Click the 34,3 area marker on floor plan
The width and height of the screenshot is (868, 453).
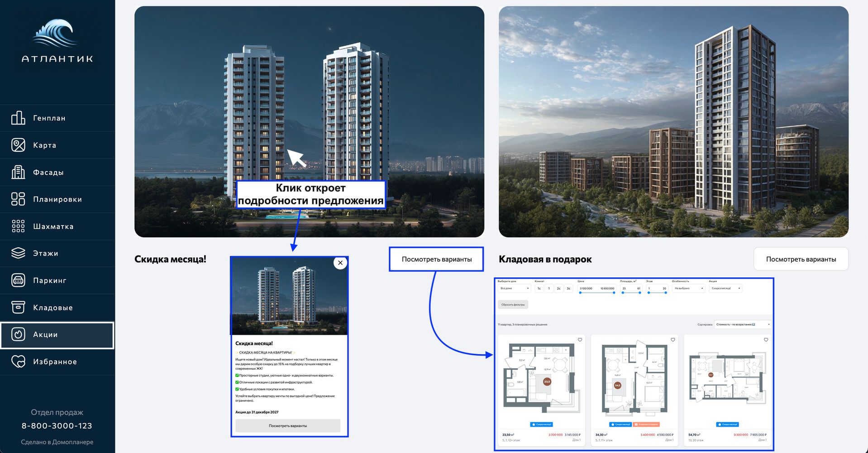tap(617, 385)
